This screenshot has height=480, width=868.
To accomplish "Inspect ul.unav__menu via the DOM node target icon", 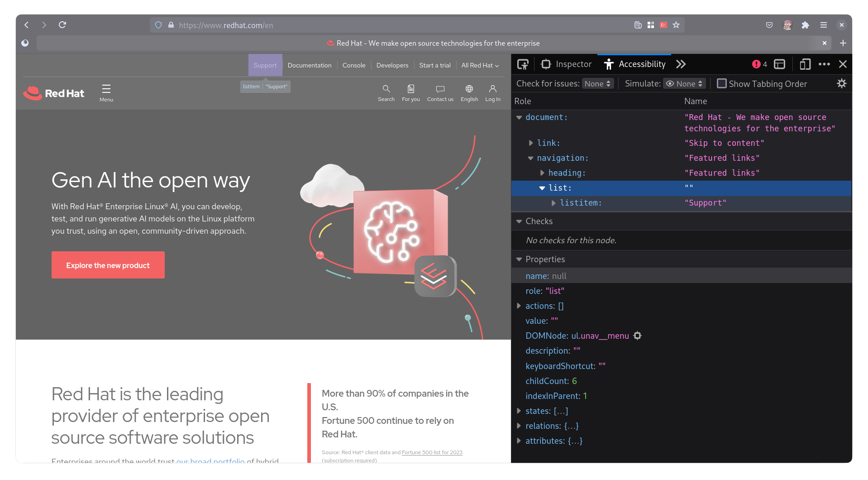I will [x=637, y=336].
